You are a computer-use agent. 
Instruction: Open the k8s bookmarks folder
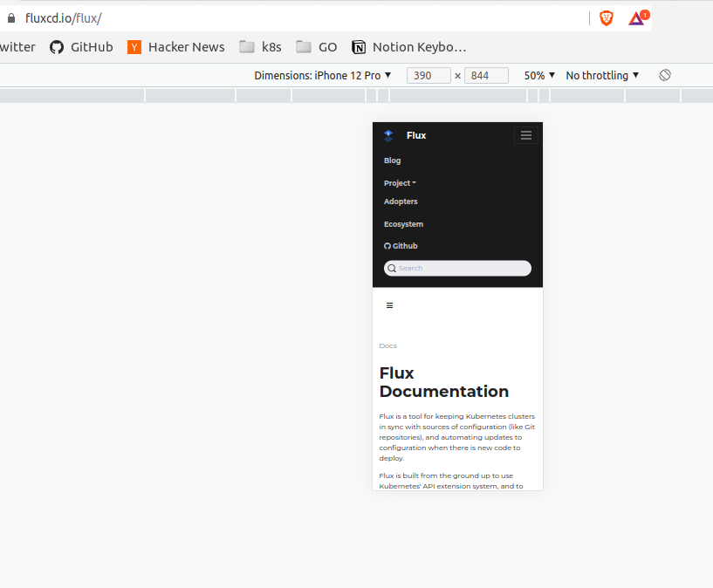coord(260,47)
